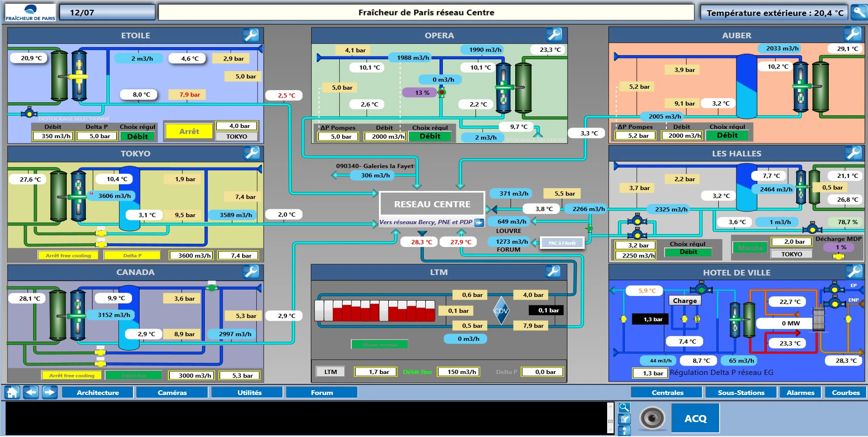Image resolution: width=868 pixels, height=437 pixels.
Task: Click the 'Débit' input showing 350 m3/h
Action: click(52, 136)
